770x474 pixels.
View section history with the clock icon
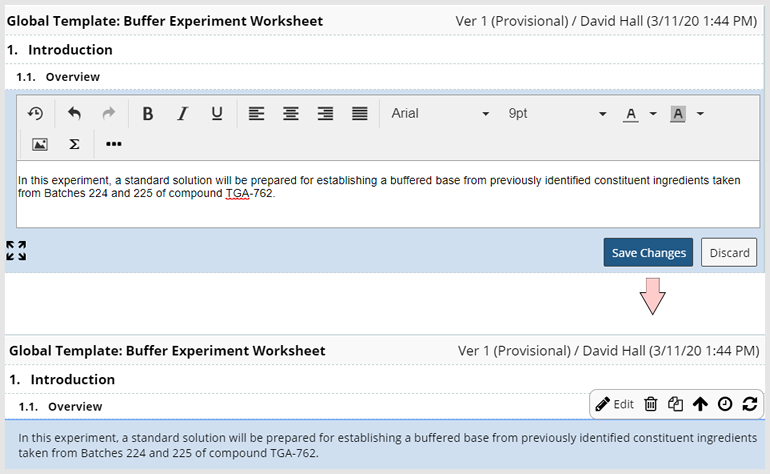point(725,404)
